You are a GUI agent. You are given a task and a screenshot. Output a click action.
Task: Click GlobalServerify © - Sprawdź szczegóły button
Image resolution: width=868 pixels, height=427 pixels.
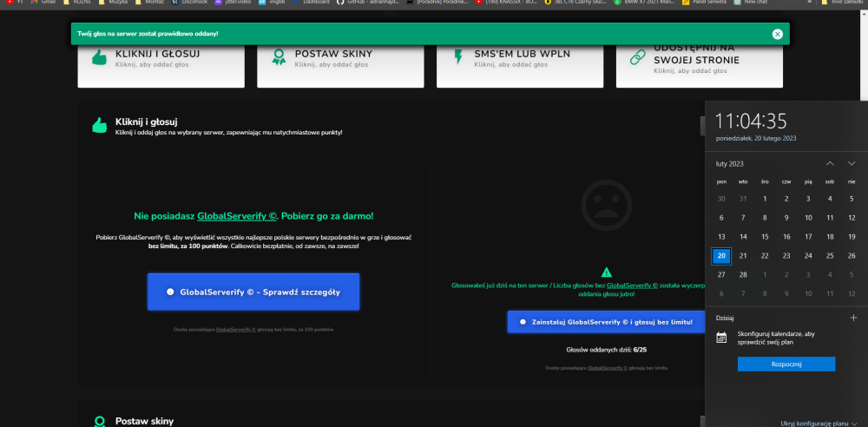click(253, 292)
